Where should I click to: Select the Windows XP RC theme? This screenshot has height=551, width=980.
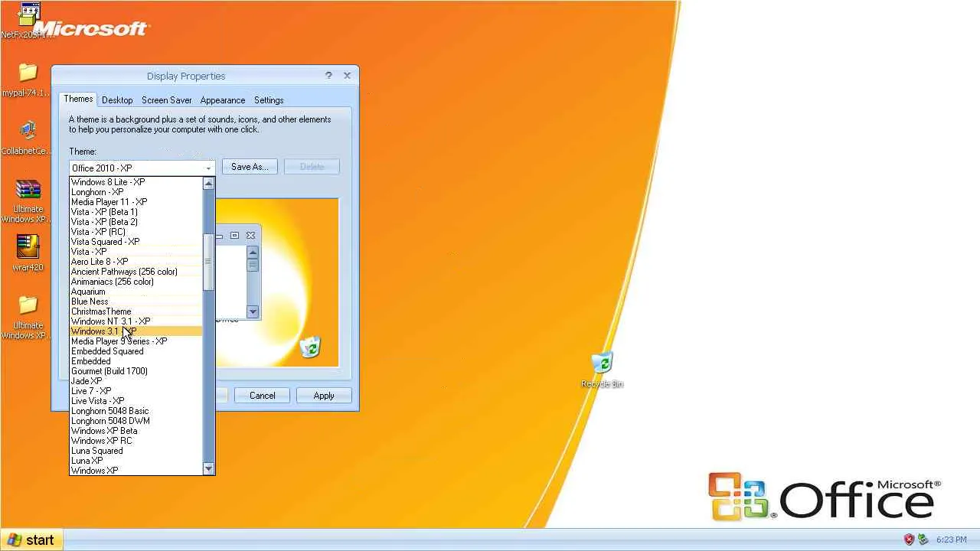coord(136,441)
